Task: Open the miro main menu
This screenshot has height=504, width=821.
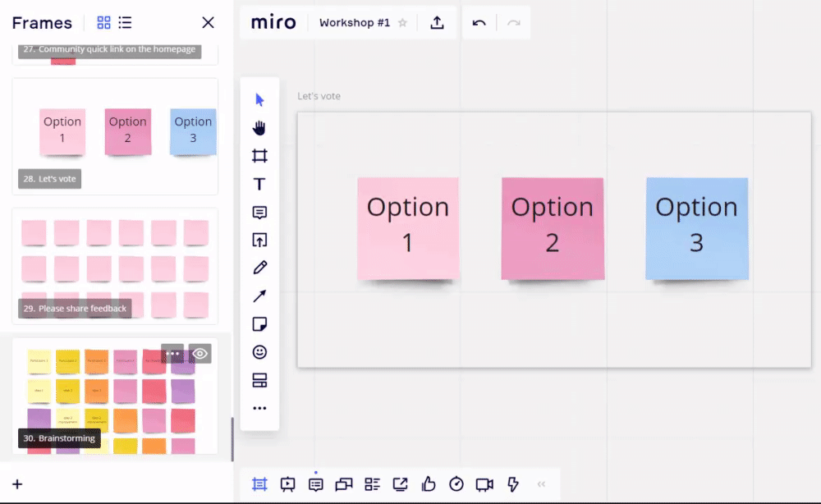Action: pyautogui.click(x=273, y=22)
